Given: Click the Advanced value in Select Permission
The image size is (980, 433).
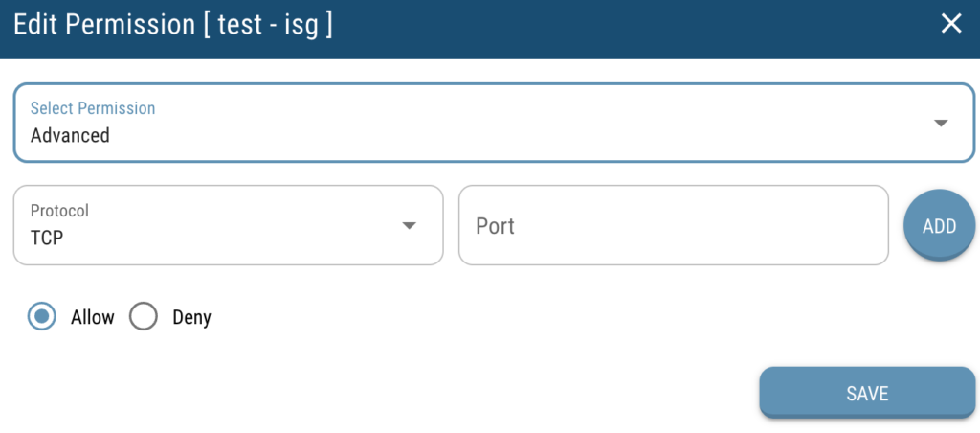Looking at the screenshot, I should point(70,135).
